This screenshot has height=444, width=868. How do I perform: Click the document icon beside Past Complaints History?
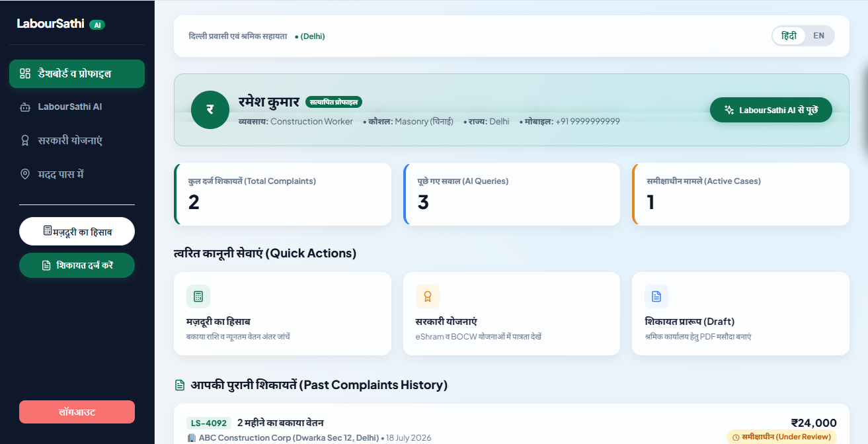click(179, 385)
